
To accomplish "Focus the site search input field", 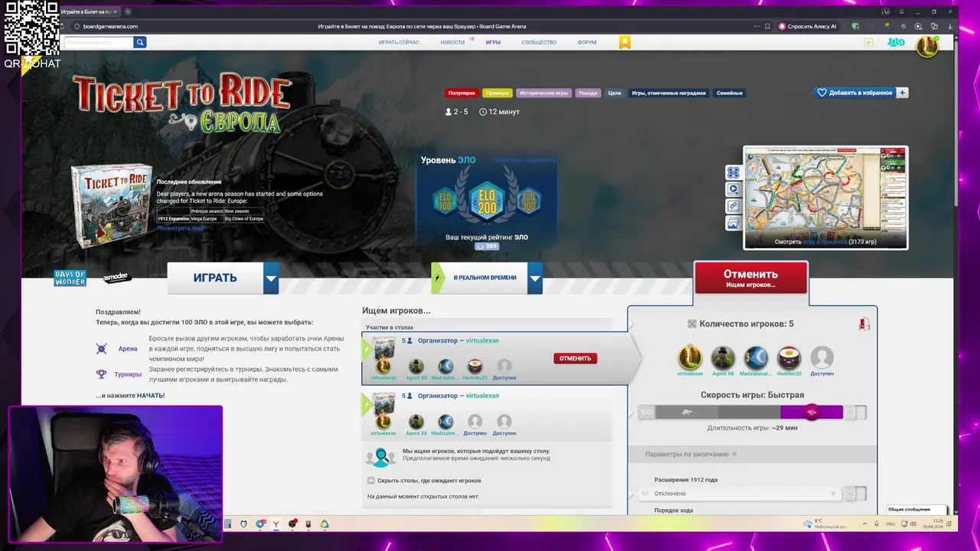I will [x=100, y=42].
